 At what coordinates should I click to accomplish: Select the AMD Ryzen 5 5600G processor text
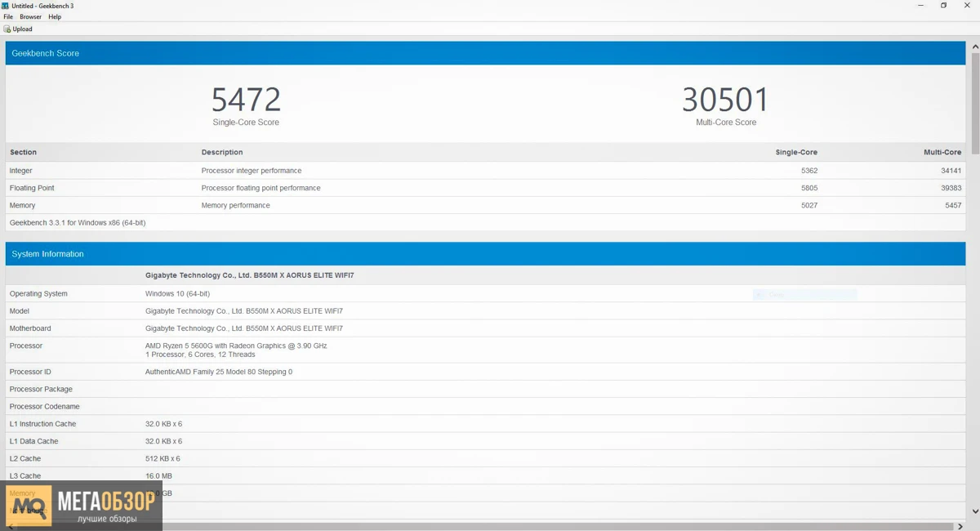236,346
